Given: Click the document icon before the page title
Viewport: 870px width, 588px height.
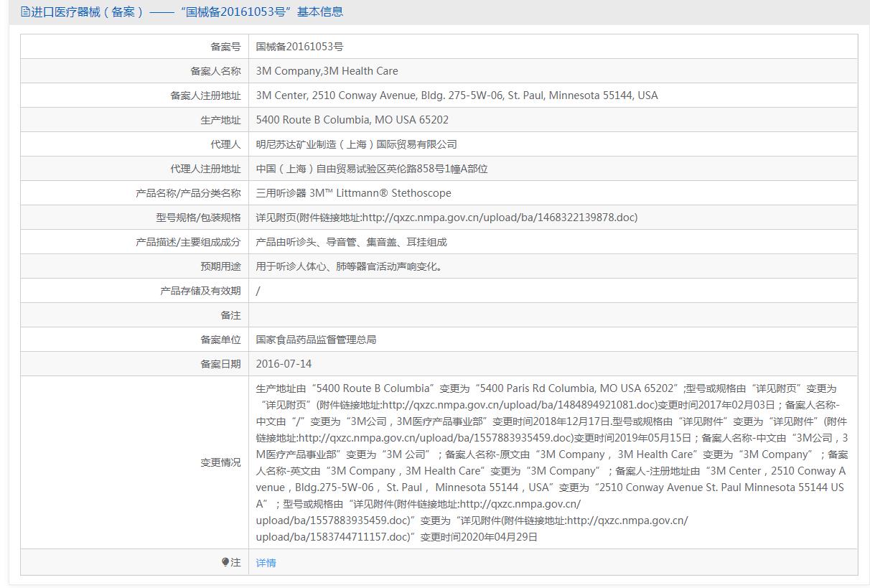Looking at the screenshot, I should click(25, 11).
